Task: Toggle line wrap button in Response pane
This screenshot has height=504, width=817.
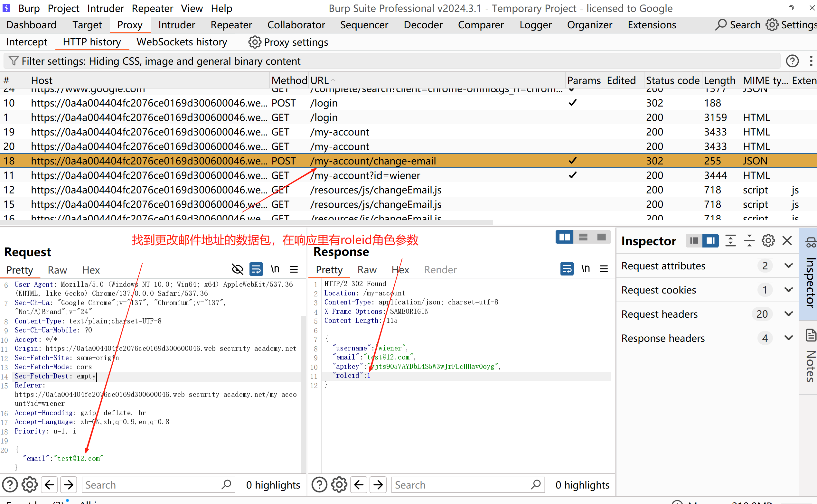Action: point(567,269)
